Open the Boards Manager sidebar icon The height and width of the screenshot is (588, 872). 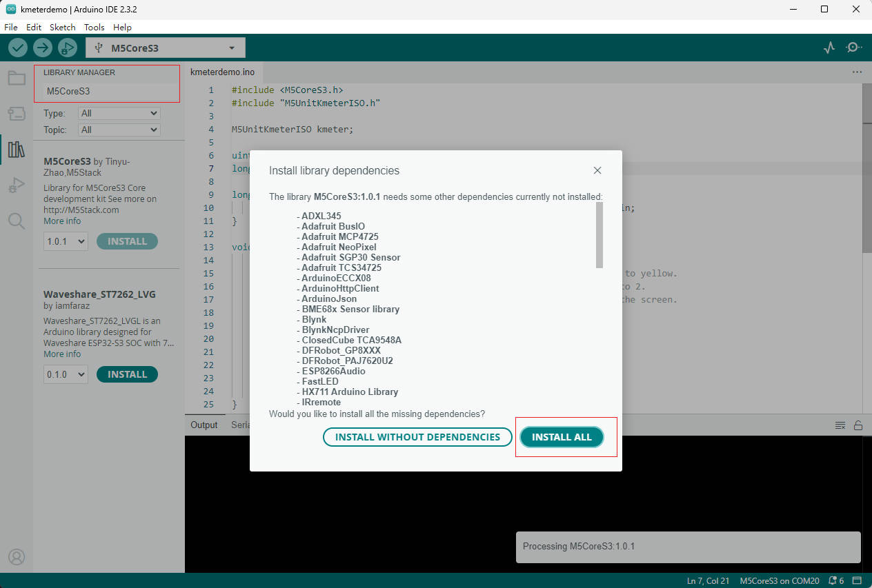(17, 114)
